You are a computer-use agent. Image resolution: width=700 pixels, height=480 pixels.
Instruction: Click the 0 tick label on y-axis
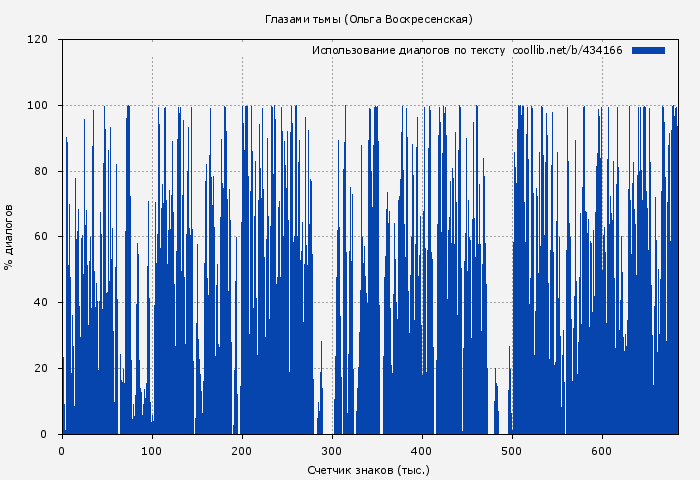pyautogui.click(x=44, y=434)
